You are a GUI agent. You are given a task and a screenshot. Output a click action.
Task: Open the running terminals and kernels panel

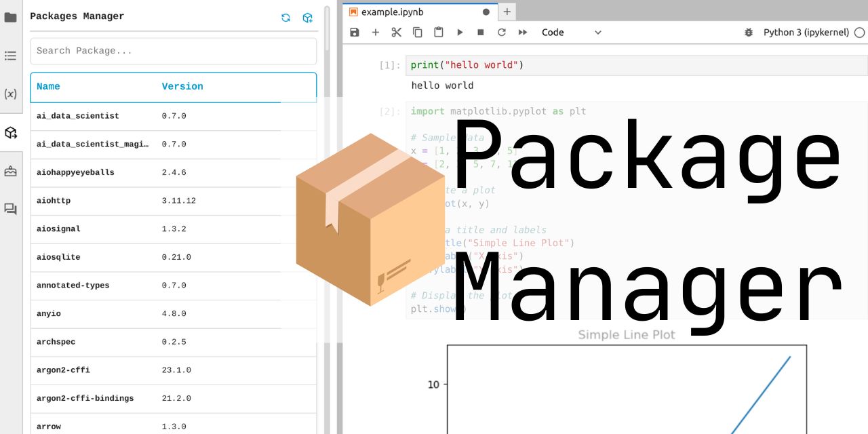[11, 56]
